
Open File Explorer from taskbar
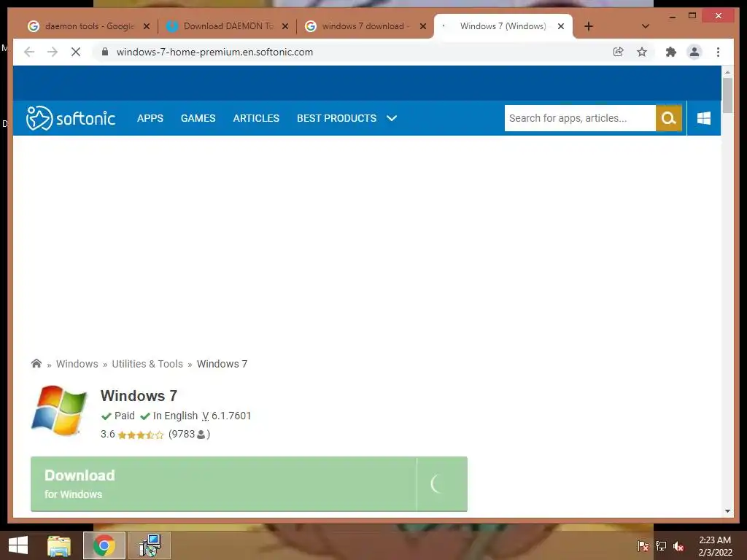pyautogui.click(x=59, y=545)
